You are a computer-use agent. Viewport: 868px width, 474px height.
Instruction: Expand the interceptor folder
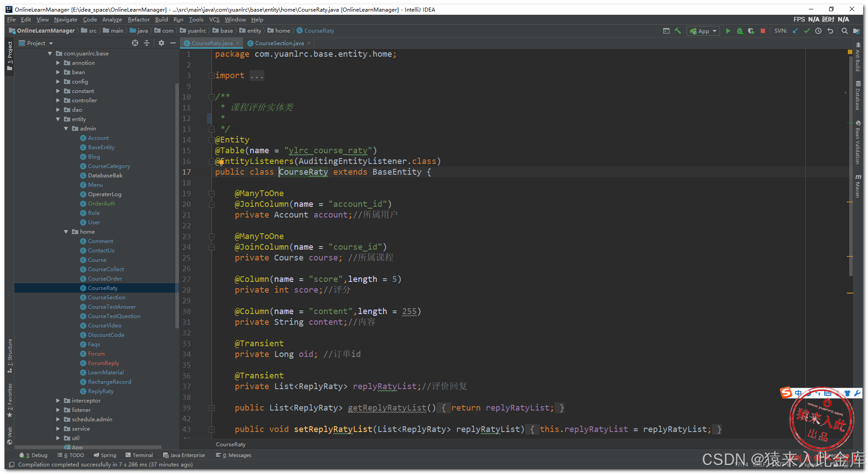click(x=58, y=401)
